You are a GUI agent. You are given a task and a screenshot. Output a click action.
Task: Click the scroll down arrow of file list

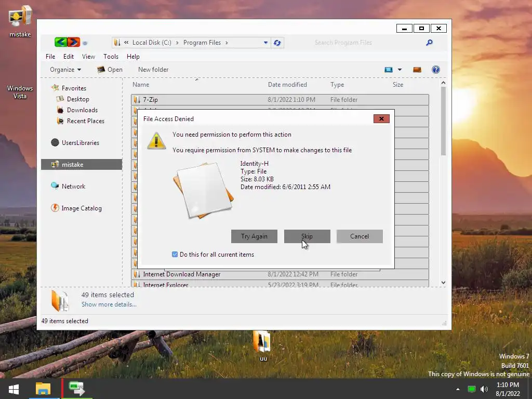click(443, 283)
